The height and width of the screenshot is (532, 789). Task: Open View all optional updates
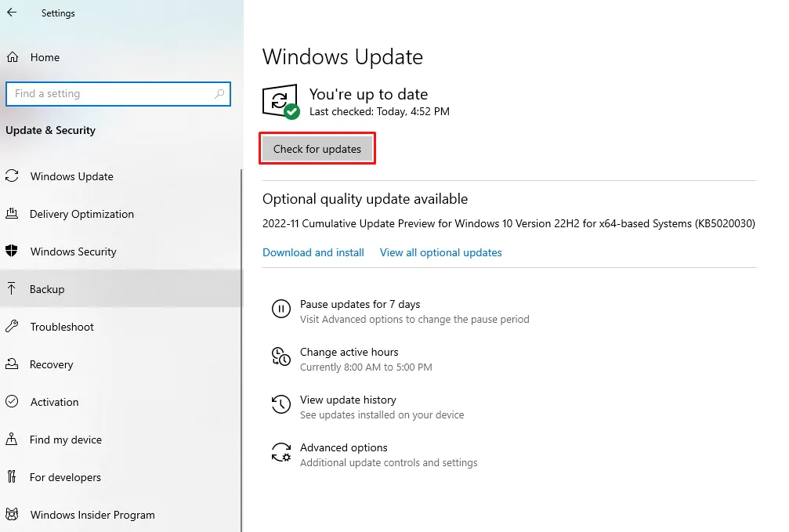pos(441,252)
